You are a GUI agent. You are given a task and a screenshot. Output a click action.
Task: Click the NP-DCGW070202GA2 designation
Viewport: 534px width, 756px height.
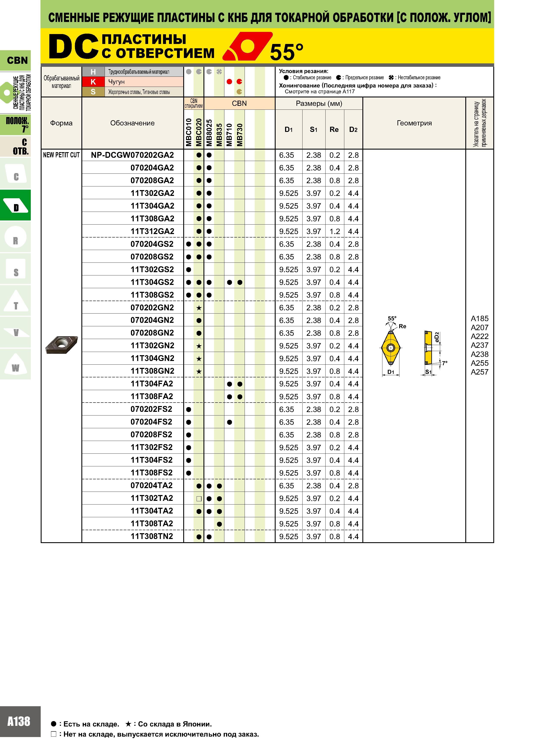[x=132, y=155]
